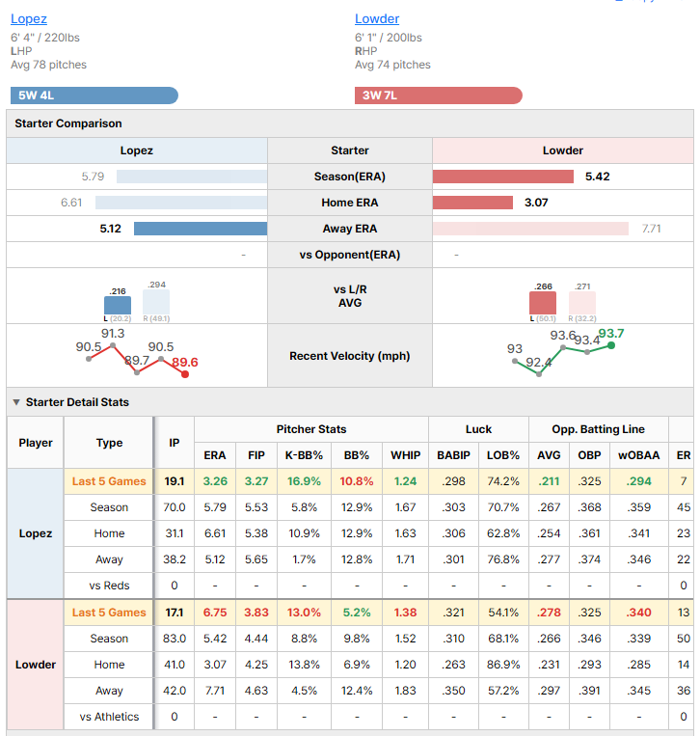Click Lowder's Season IP value 83.0
Screen dimensions: 700x736
(x=175, y=639)
